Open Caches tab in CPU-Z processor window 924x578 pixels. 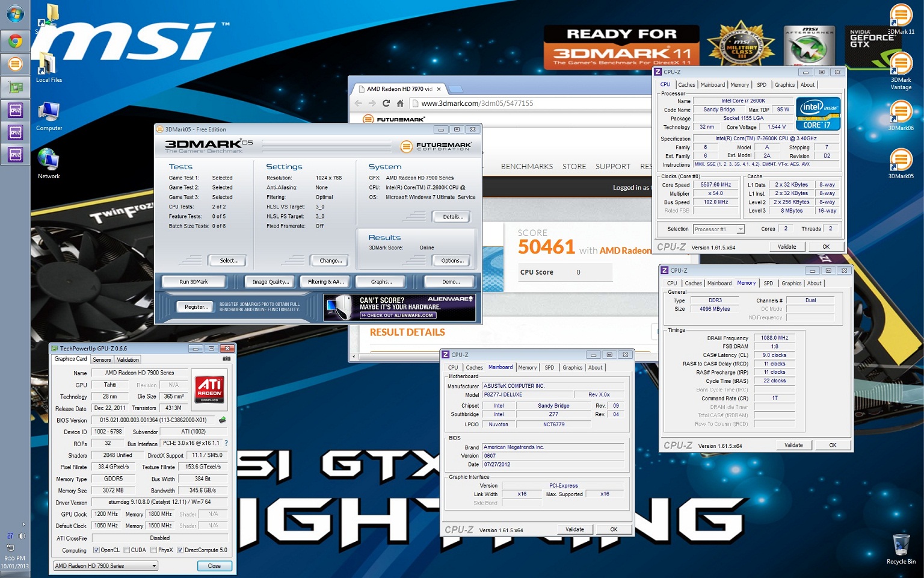pyautogui.click(x=686, y=85)
